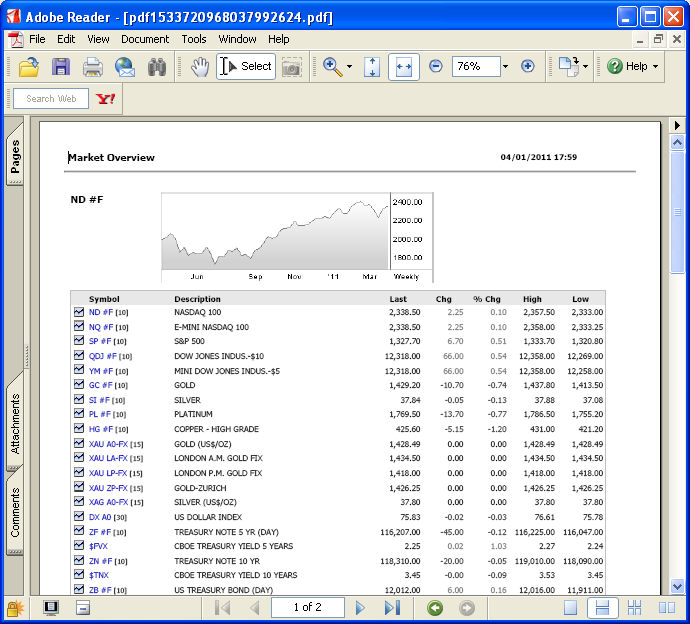Open the document pane options arrow
The height and width of the screenshot is (624, 690).
click(x=677, y=126)
